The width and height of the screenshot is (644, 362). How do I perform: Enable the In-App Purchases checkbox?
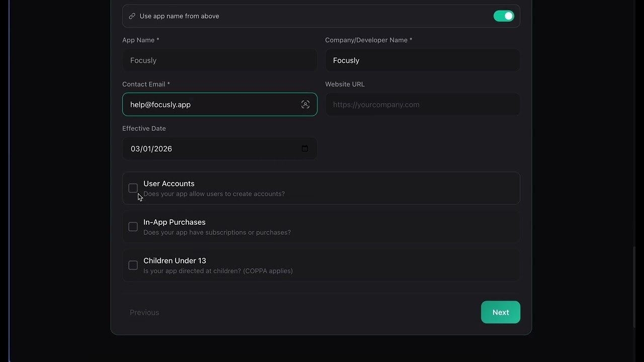pyautogui.click(x=133, y=227)
